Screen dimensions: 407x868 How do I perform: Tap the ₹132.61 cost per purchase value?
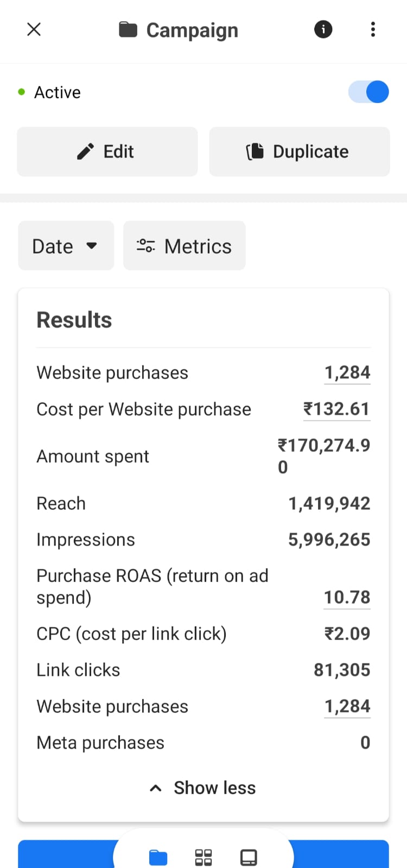point(336,409)
